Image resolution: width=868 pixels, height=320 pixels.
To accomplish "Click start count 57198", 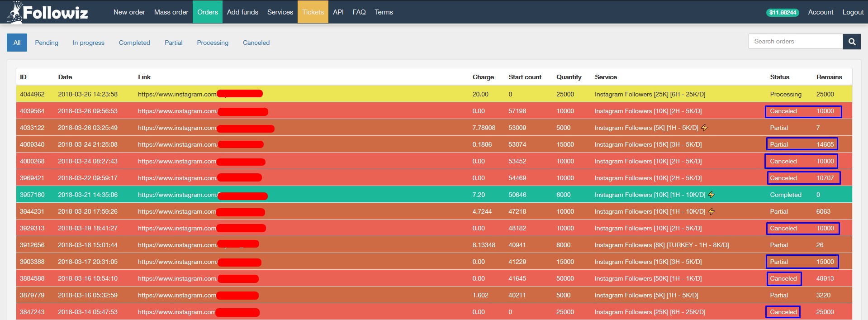I will (x=517, y=111).
